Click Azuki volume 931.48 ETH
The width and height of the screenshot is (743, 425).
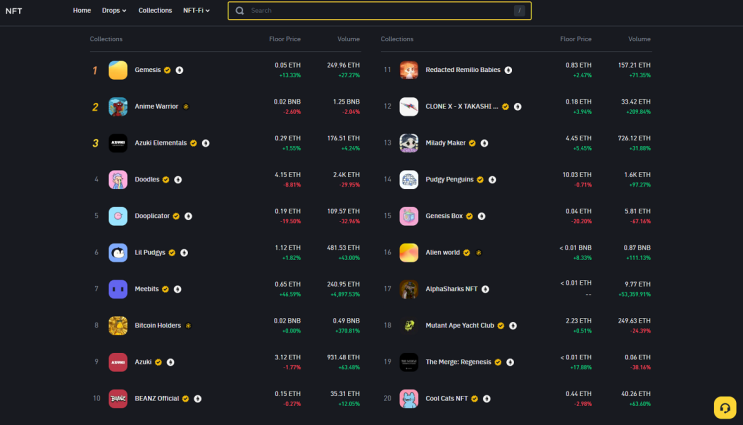344,357
